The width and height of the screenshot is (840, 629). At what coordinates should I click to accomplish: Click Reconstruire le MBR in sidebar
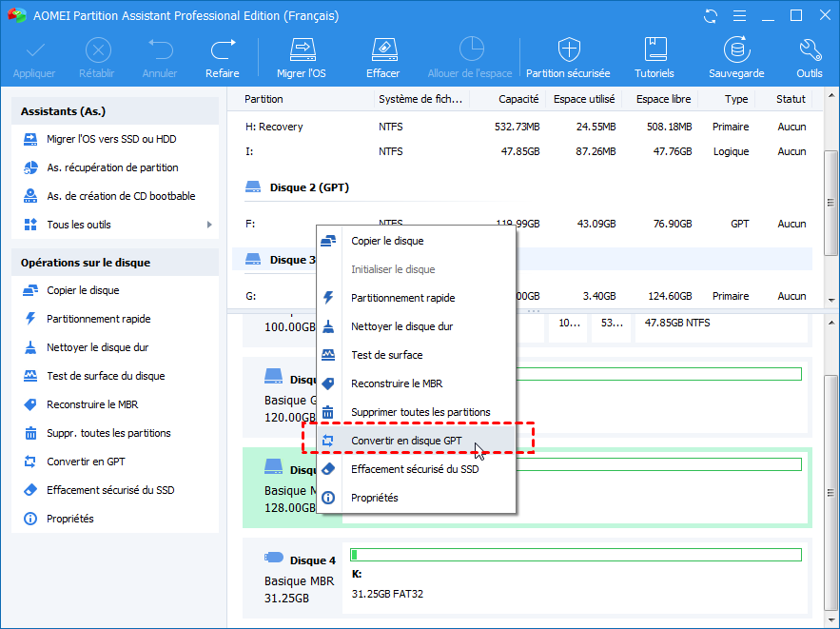(92, 404)
